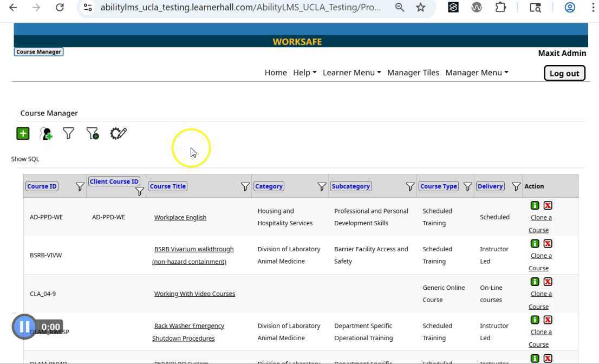Click green info icon for Workplace English
This screenshot has width=599, height=364.
click(535, 205)
